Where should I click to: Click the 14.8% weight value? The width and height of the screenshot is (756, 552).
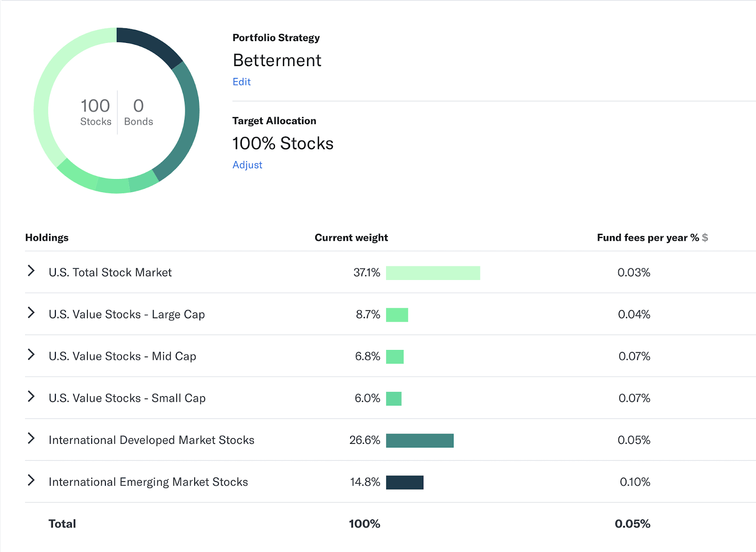tap(365, 482)
